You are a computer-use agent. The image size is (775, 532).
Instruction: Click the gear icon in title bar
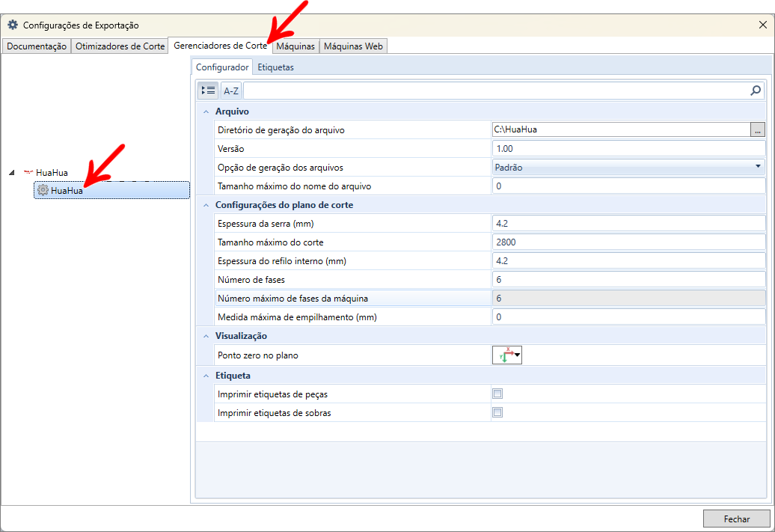tap(13, 25)
